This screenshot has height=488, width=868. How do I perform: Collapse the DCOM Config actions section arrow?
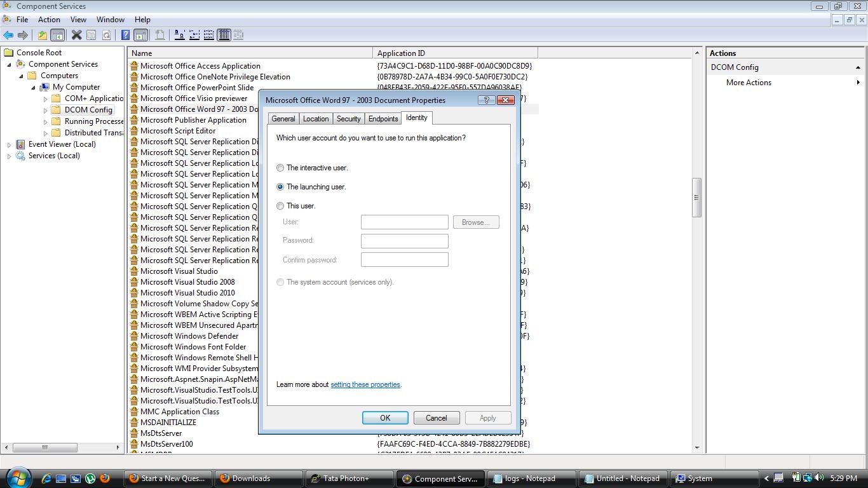pyautogui.click(x=858, y=67)
